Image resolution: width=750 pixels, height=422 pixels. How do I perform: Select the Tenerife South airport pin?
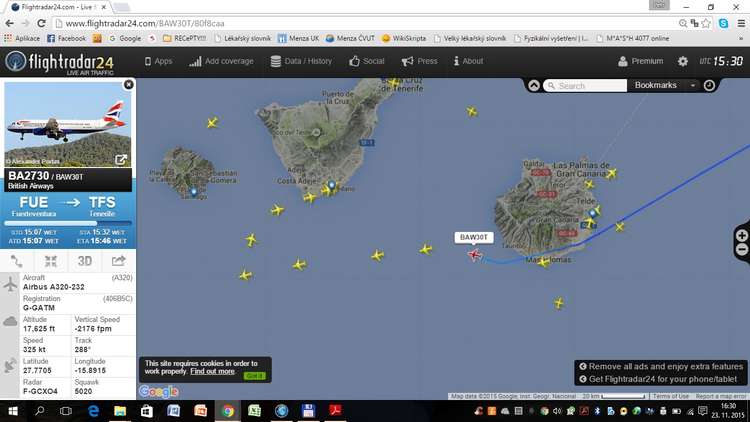(331, 185)
